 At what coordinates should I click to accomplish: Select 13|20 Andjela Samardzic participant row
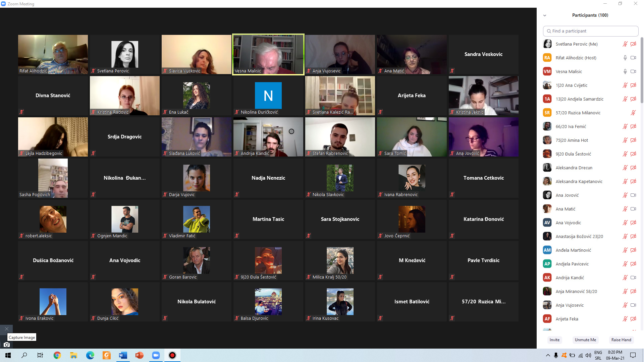590,99
